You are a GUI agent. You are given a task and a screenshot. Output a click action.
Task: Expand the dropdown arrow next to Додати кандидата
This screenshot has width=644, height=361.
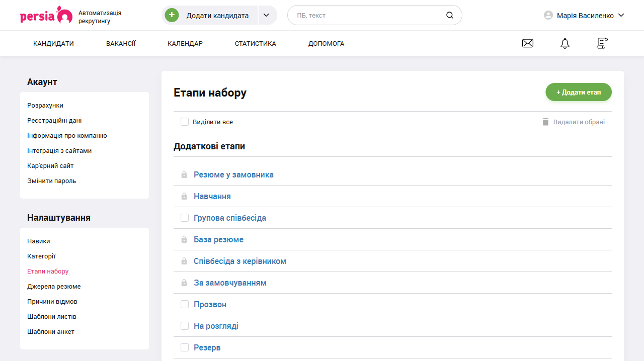click(x=267, y=15)
